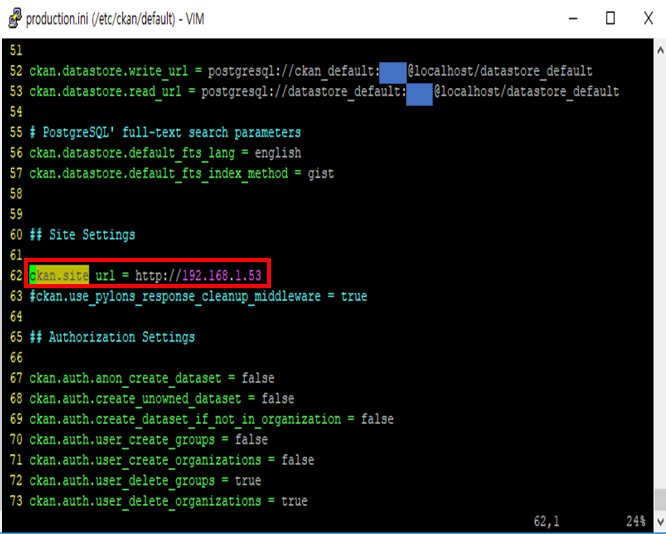The height and width of the screenshot is (534, 666).
Task: Click the window title 'production.ini (/etc/ckan/default) - VIM'
Action: point(115,19)
